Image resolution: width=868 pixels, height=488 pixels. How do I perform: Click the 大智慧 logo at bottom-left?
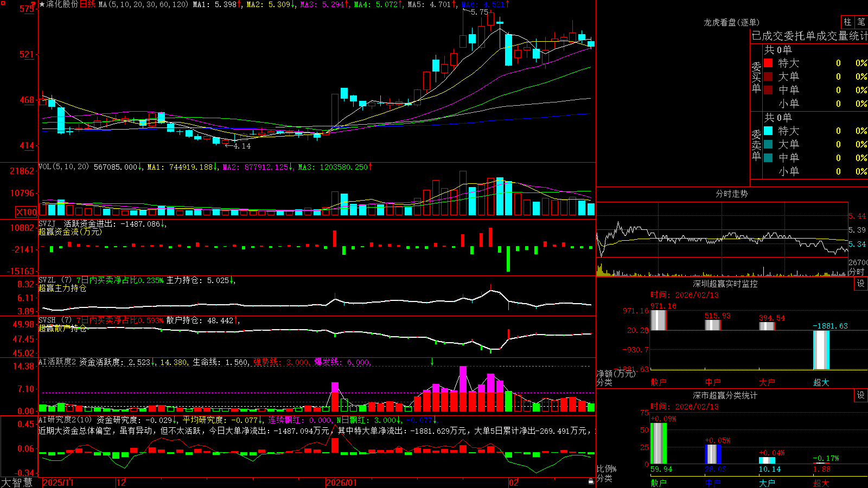[x=17, y=482]
